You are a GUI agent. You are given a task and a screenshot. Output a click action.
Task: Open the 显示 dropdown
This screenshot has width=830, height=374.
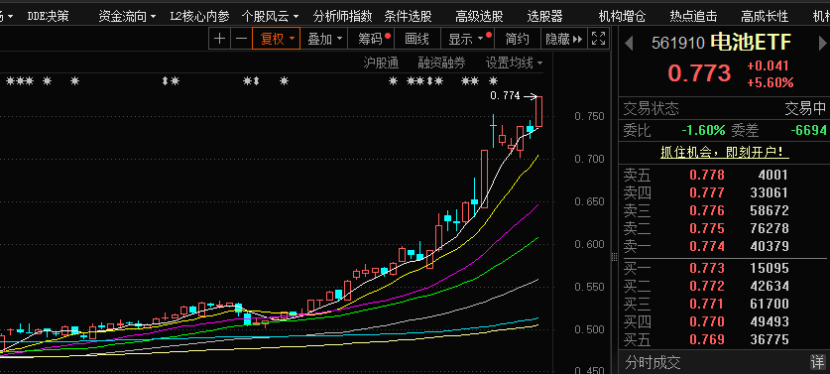point(468,39)
